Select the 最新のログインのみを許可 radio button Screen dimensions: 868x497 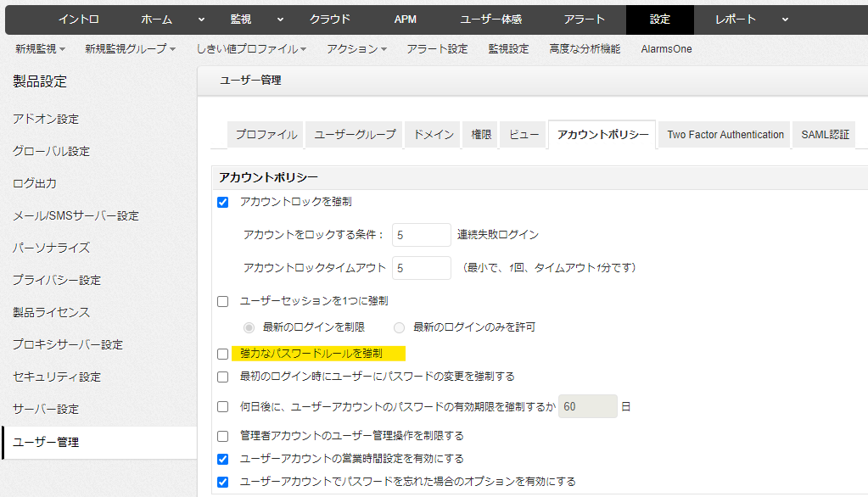coord(399,327)
